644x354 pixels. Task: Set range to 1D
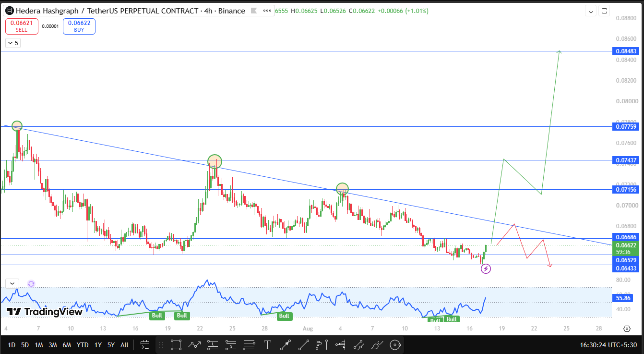point(12,345)
